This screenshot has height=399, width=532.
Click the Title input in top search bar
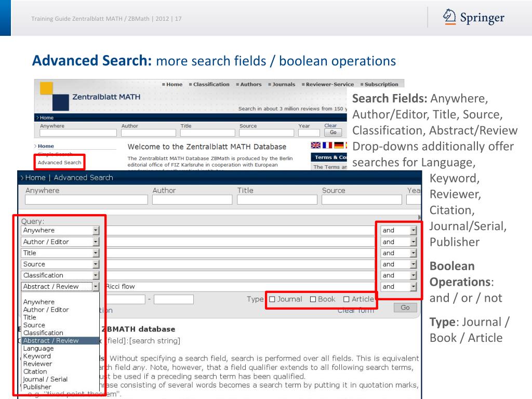207,133
